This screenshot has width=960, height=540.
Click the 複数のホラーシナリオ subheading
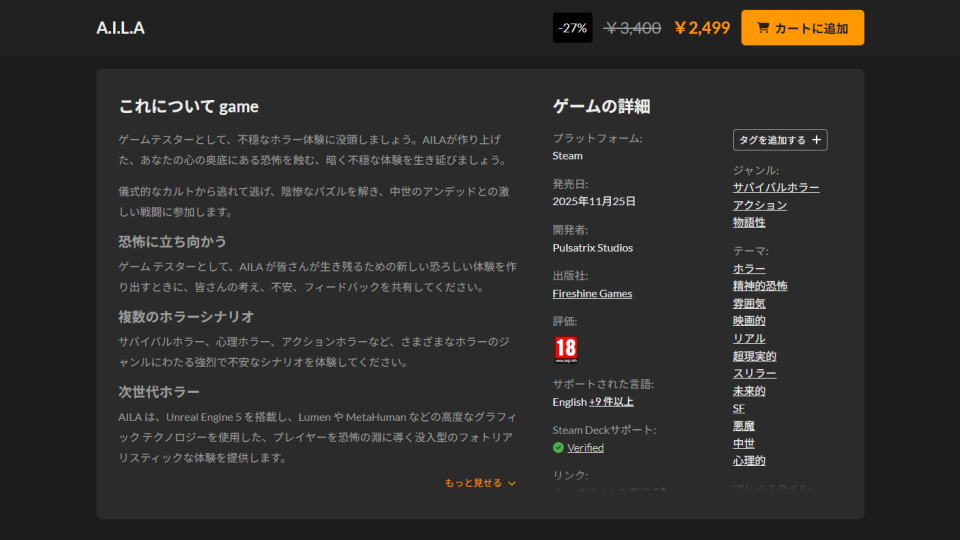pos(186,317)
